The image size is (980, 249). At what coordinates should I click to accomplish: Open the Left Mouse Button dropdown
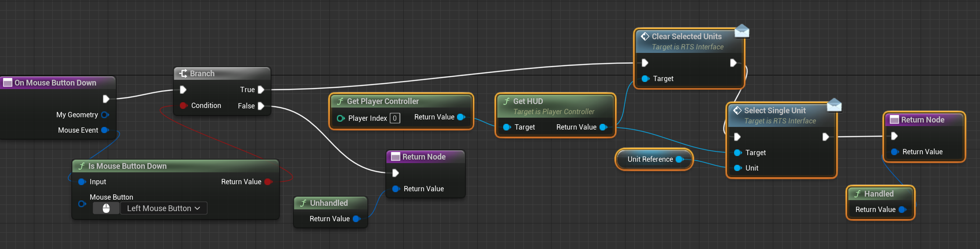pos(163,208)
